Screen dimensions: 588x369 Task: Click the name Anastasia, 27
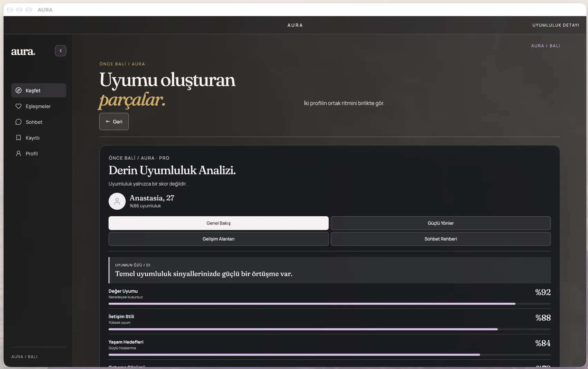152,198
